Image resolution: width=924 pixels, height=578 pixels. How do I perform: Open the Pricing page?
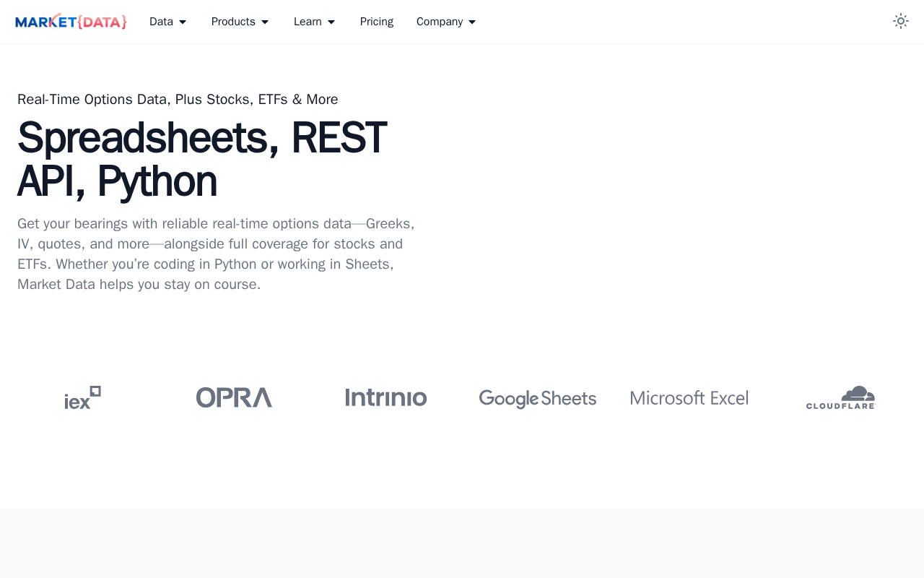[377, 22]
